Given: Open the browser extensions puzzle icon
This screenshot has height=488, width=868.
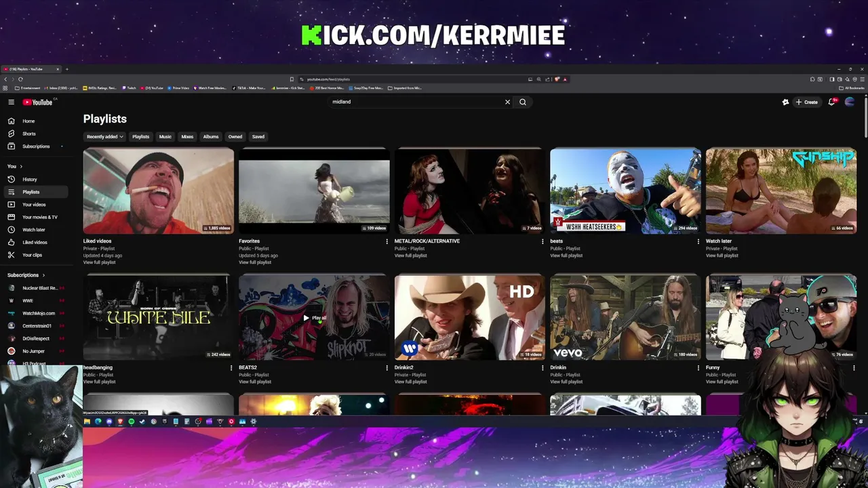Looking at the screenshot, I should [x=812, y=79].
